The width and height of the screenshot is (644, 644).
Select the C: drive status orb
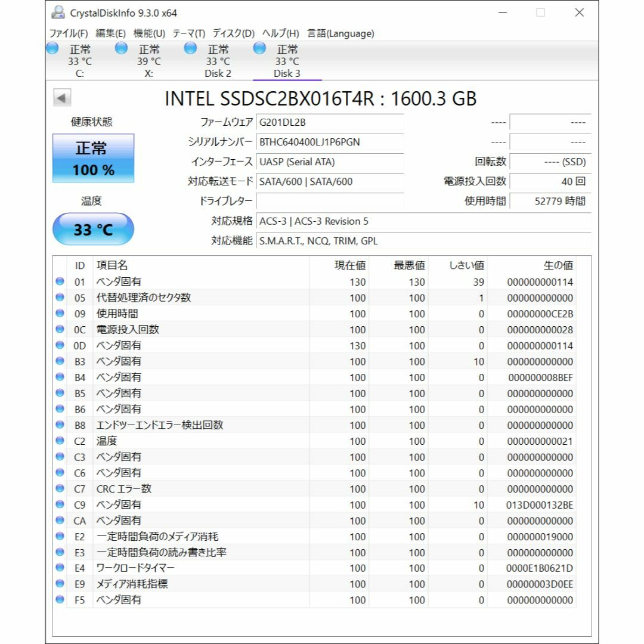pos(52,48)
